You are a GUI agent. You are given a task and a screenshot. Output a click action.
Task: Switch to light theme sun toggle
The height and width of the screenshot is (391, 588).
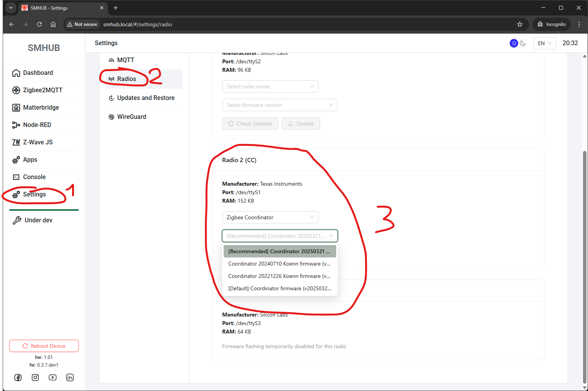514,43
